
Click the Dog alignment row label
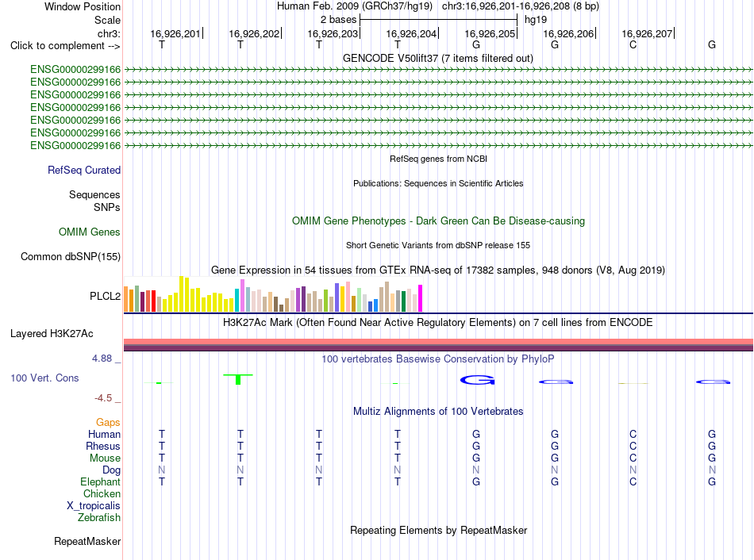coord(111,470)
